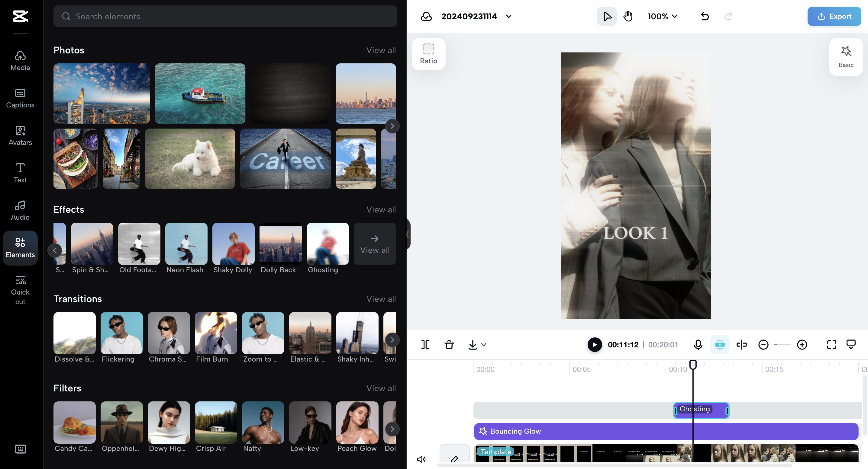The width and height of the screenshot is (868, 469).
Task: Click the split clip icon
Action: coord(425,344)
